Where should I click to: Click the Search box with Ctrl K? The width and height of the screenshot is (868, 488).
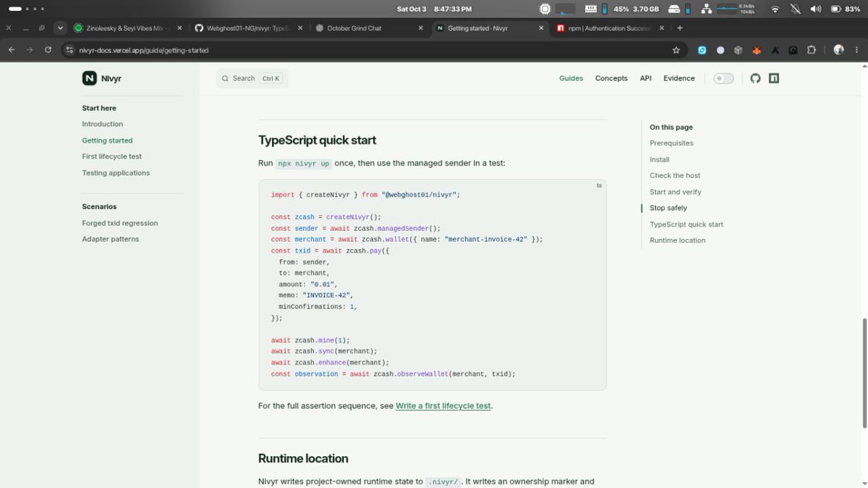[x=252, y=78]
